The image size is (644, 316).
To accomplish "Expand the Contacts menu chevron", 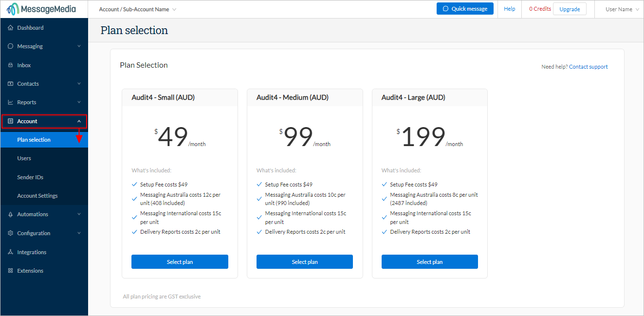I will click(x=79, y=84).
